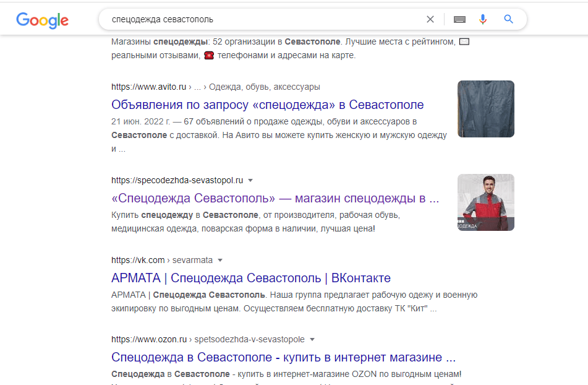Image resolution: width=588 pixels, height=385 pixels.
Task: Click the Google logo
Action: coord(42,20)
